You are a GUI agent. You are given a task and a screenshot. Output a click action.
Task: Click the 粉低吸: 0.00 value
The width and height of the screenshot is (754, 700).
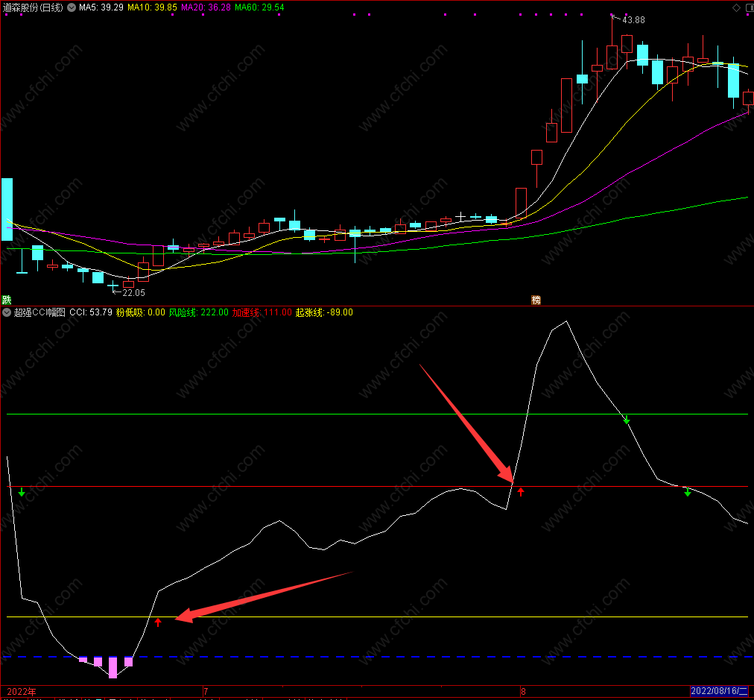(x=140, y=312)
